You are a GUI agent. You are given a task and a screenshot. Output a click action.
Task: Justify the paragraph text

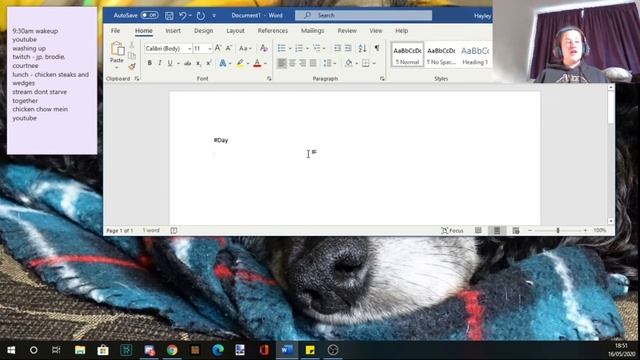click(x=313, y=63)
